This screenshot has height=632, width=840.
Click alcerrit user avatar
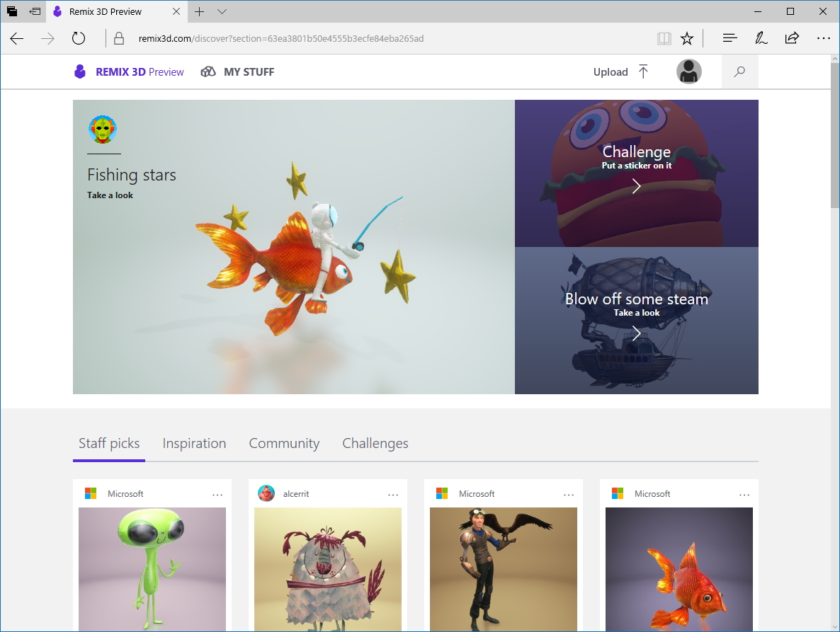point(266,493)
